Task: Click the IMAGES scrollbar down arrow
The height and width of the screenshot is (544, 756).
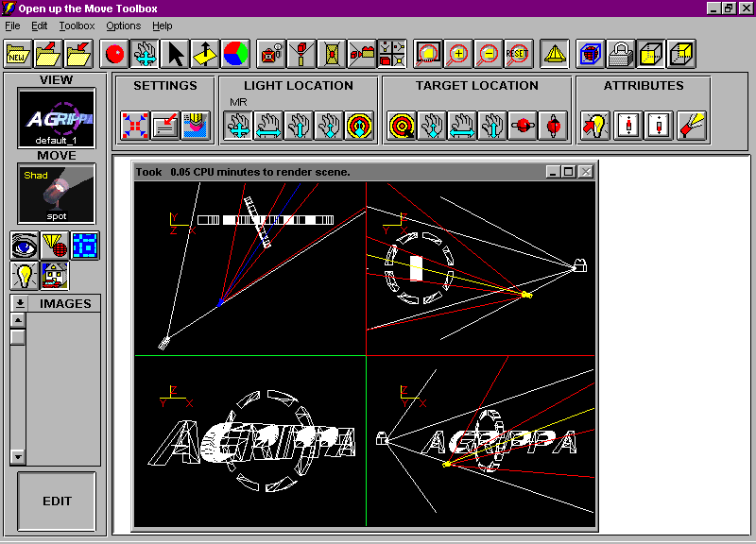Action: click(x=18, y=456)
